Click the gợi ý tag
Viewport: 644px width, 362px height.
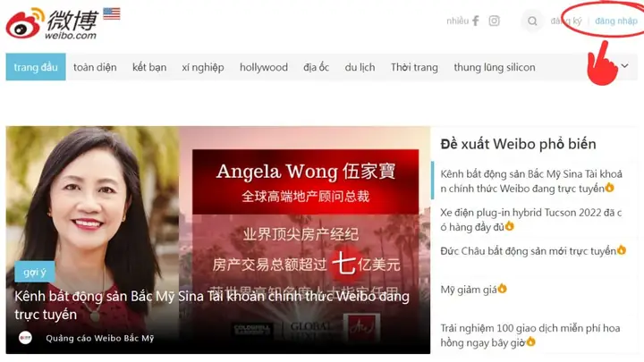tap(35, 272)
